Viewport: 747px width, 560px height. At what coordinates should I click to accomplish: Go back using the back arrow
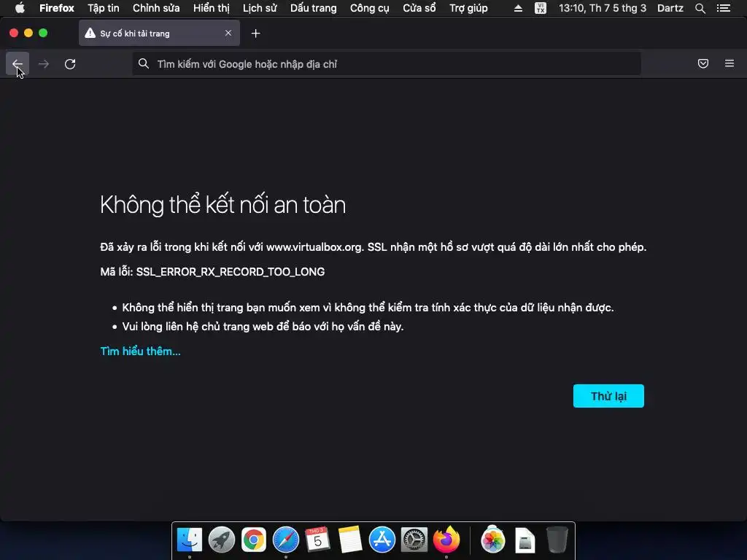tap(18, 64)
